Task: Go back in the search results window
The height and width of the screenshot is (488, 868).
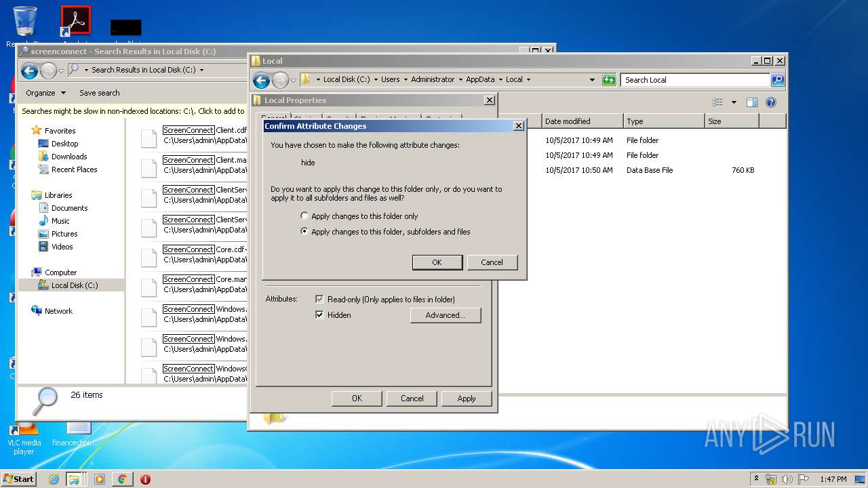Action: point(29,70)
